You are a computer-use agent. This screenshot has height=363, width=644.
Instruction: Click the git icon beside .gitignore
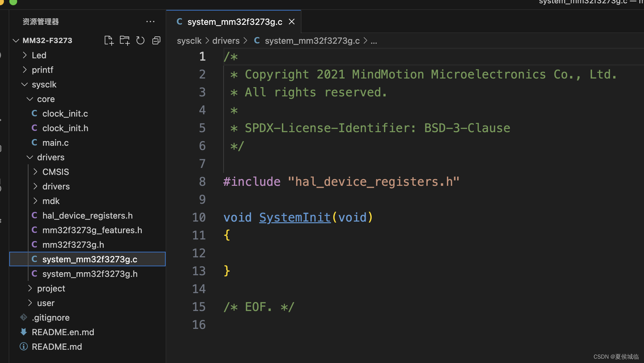(24, 317)
